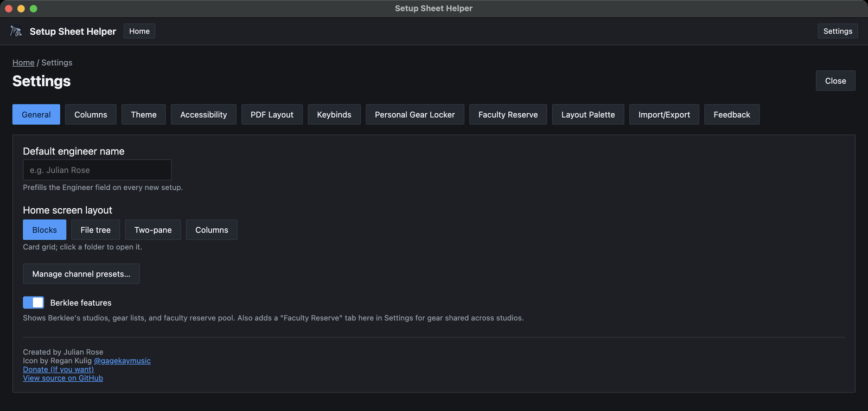Click Manage channel presets button
This screenshot has height=411, width=868.
coord(81,274)
